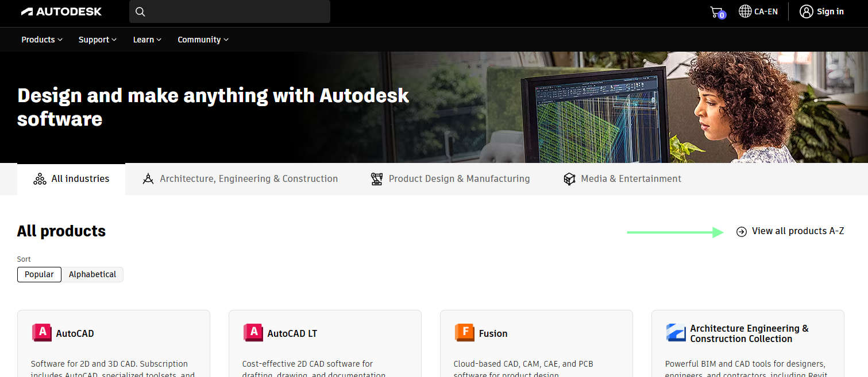Click the search magnifier icon

(x=141, y=11)
